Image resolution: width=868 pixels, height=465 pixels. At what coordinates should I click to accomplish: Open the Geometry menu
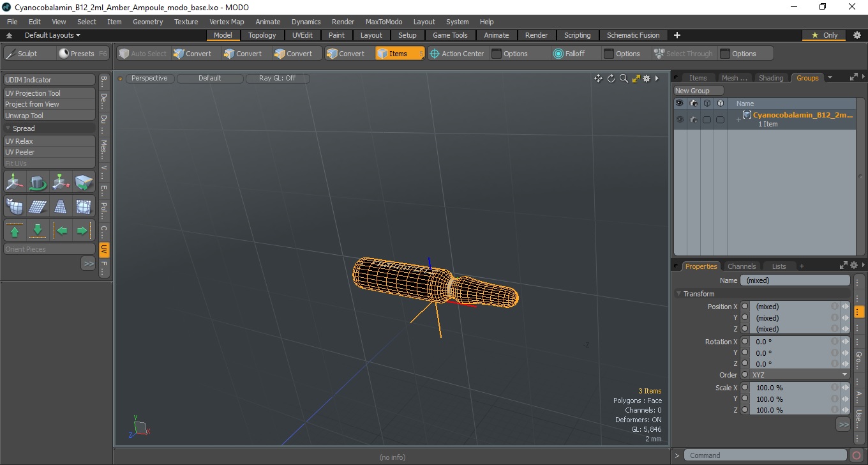tap(147, 22)
